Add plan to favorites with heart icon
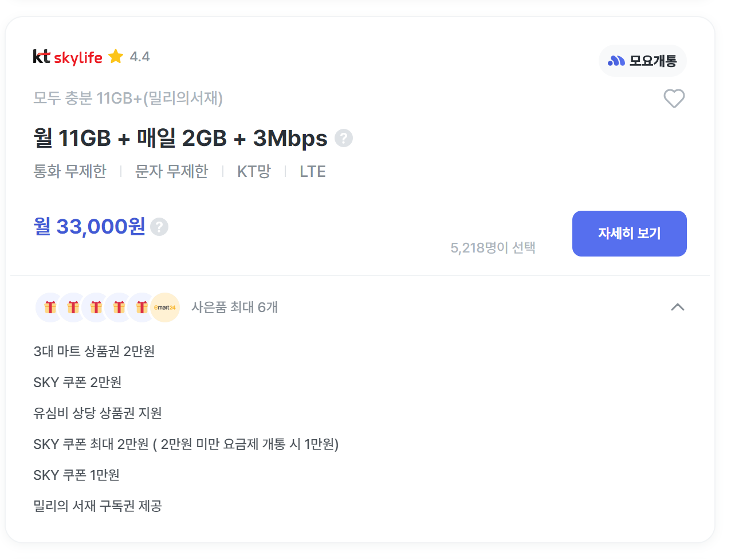 674,98
